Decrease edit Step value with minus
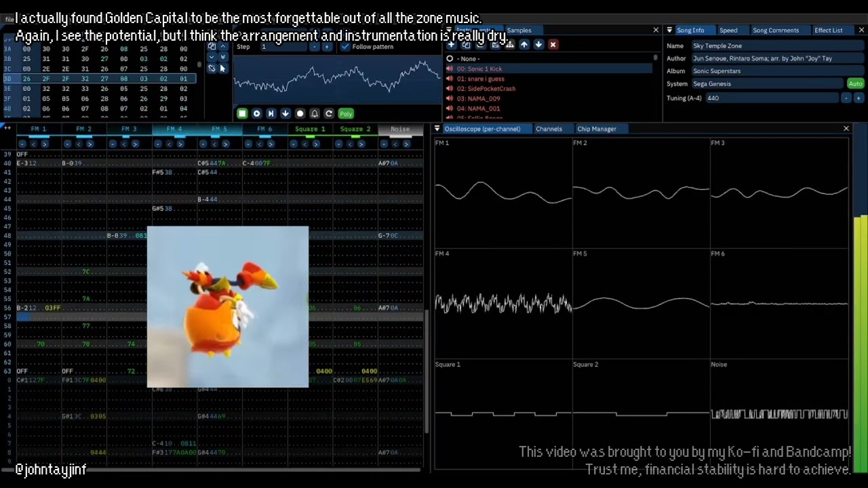 [x=315, y=47]
